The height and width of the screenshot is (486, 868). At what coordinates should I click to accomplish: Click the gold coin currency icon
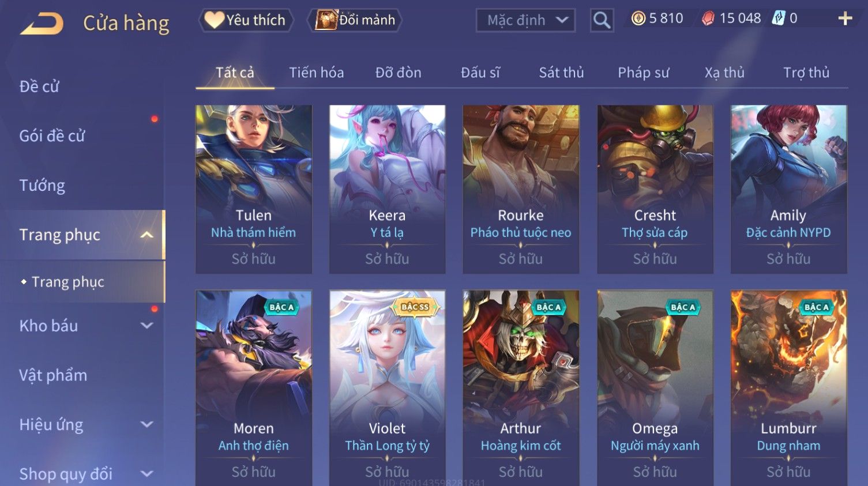pos(638,18)
